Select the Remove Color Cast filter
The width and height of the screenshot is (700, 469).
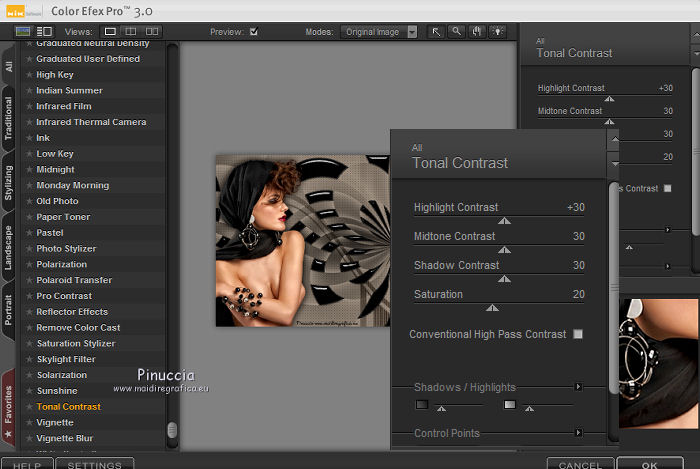78,328
